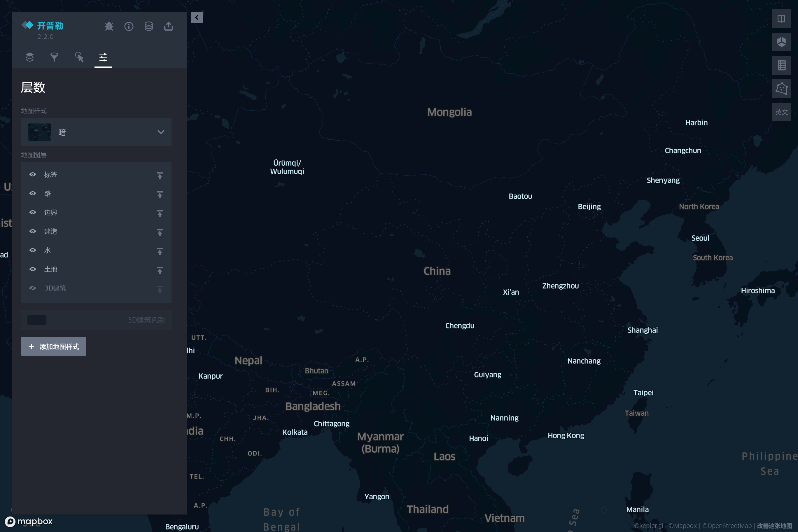Click the share/export map icon
Screen dimensions: 798x532
point(169,26)
